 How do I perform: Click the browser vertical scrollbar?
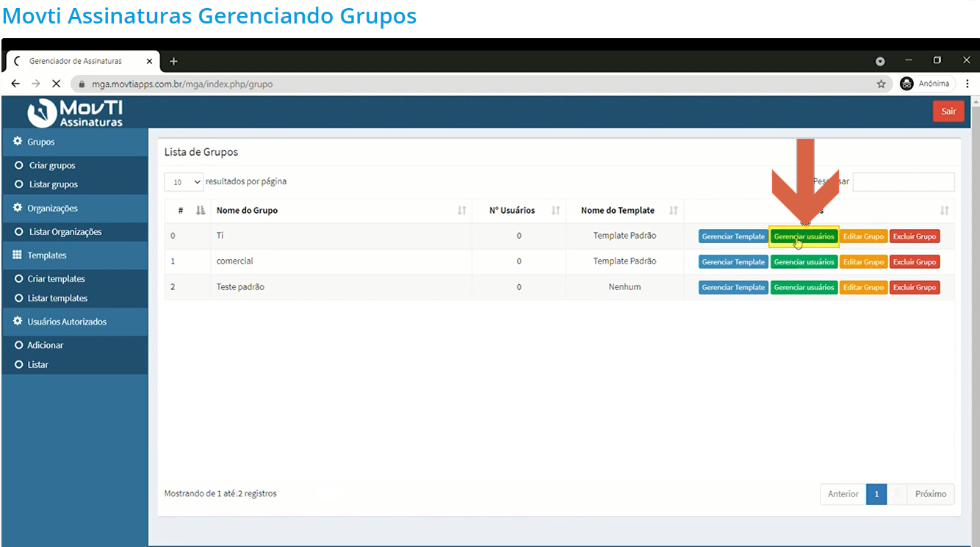tap(975, 320)
